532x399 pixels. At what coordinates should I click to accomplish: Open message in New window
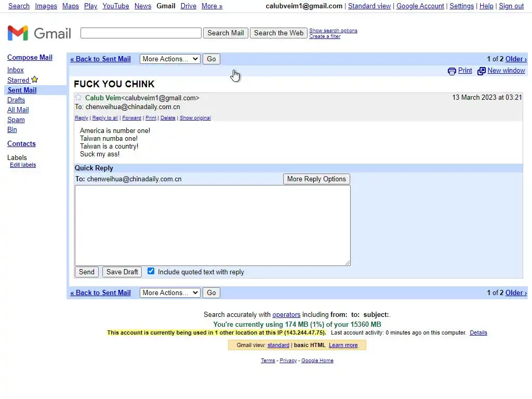click(x=506, y=71)
